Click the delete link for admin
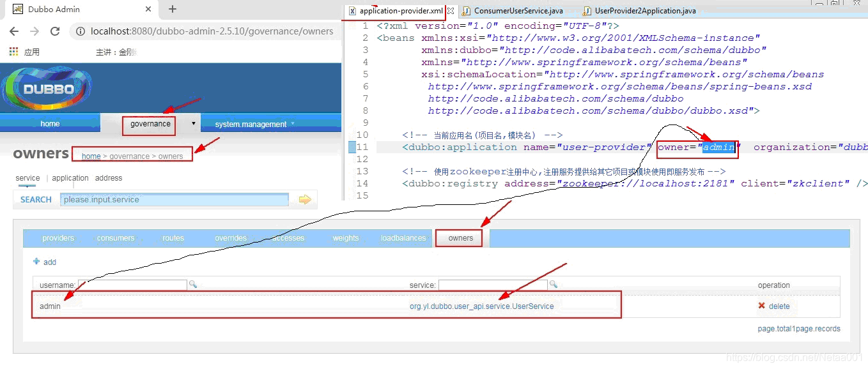This screenshot has width=868, height=369. coord(779,306)
